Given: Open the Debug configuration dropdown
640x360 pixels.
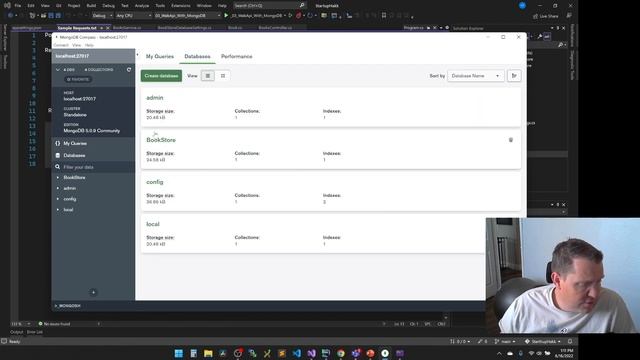Looking at the screenshot, I should 102,16.
